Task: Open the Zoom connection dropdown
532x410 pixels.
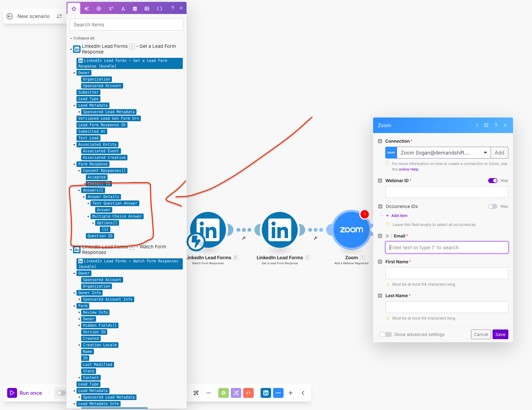Action: 444,153
